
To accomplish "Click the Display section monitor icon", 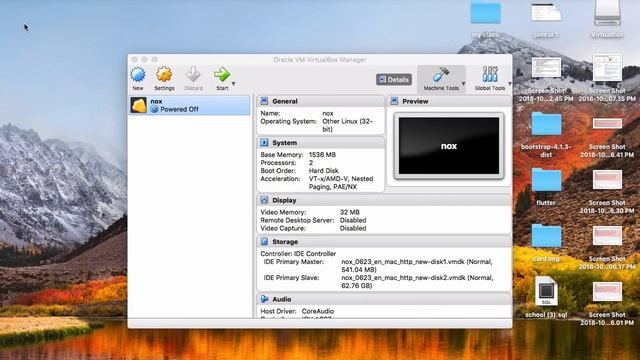I will (x=264, y=200).
